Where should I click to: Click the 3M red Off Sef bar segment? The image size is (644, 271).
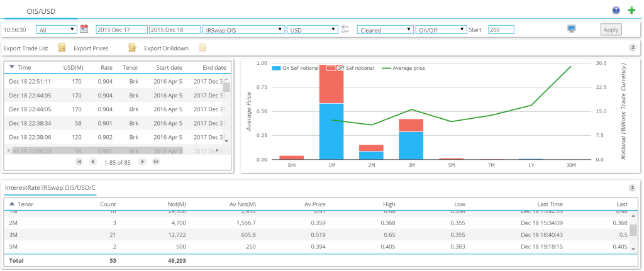411,125
